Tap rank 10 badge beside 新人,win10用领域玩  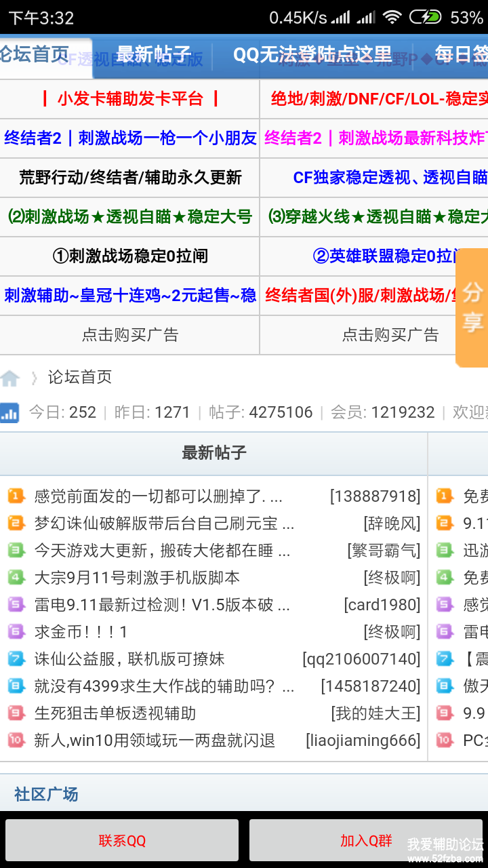click(x=16, y=741)
